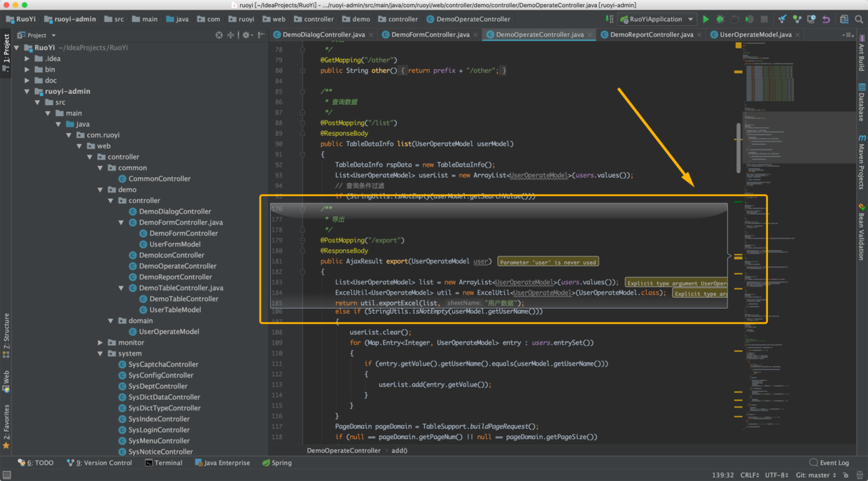Hide the Project tool window panel
The width and height of the screenshot is (868, 481).
click(261, 35)
